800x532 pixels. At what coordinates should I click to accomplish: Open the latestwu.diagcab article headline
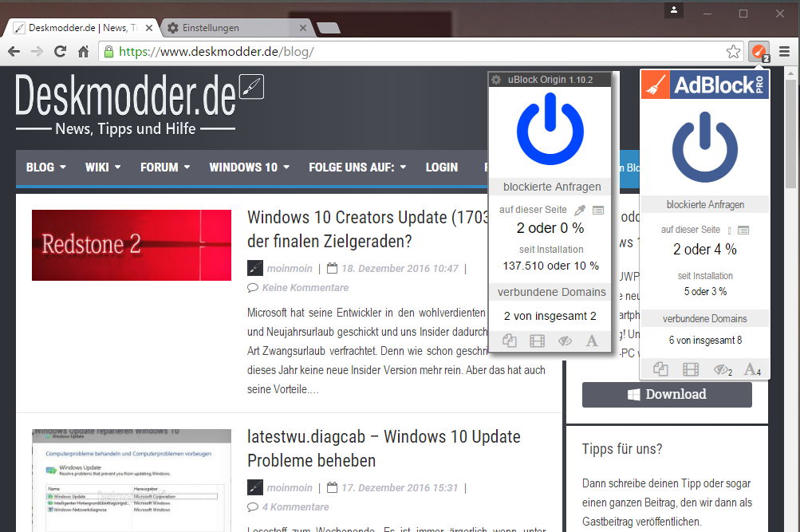coord(384,448)
